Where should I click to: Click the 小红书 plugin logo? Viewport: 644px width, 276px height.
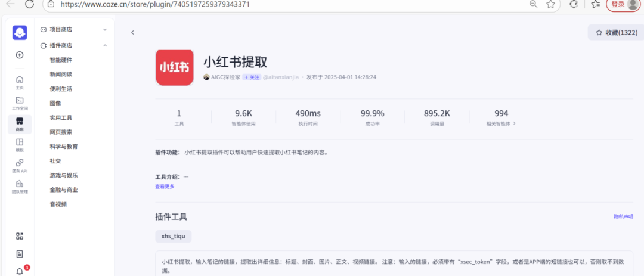coord(174,67)
